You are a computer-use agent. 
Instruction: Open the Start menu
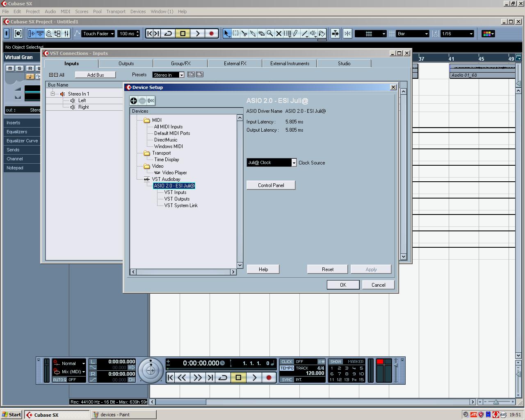[x=11, y=415]
